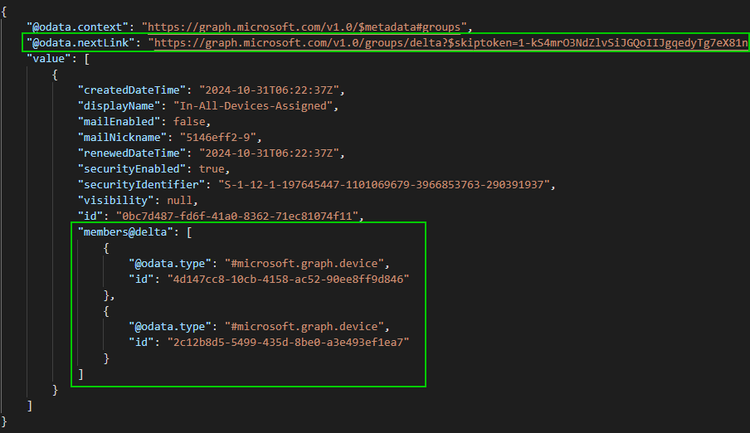Select device id 2c12b8d5-5499-435d-8be0-a3e493ef1ea7
750x433 pixels.
coord(288,343)
